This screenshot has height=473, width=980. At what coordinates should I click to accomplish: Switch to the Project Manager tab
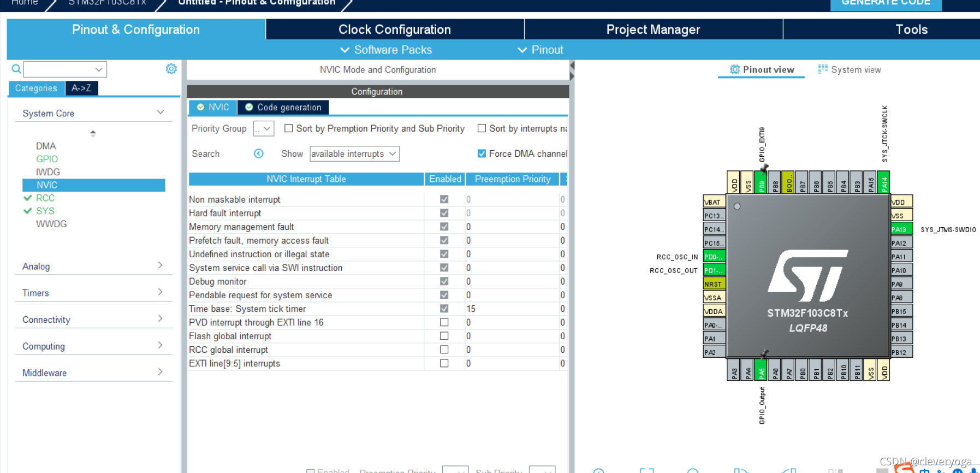[653, 29]
